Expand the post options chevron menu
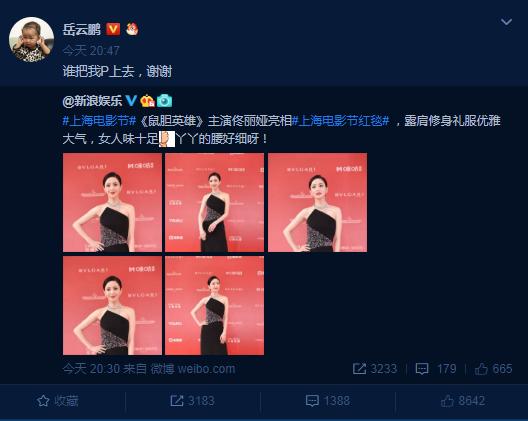528x421 pixels. 506,22
